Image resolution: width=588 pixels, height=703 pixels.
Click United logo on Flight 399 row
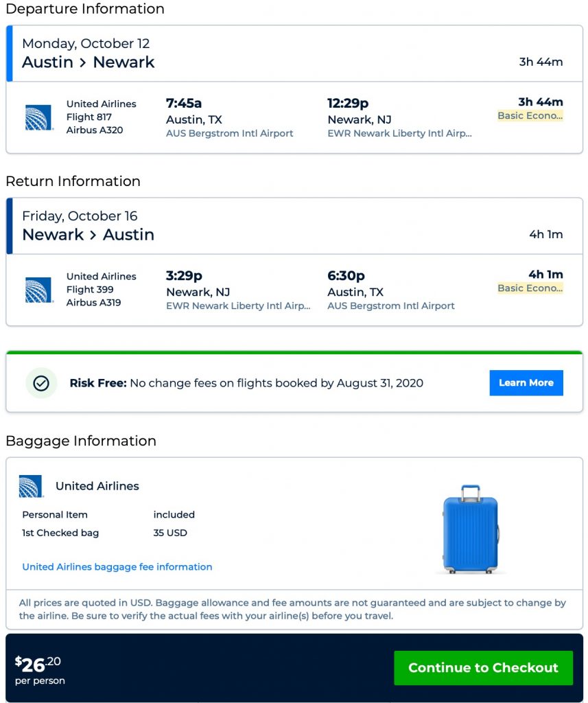point(39,290)
